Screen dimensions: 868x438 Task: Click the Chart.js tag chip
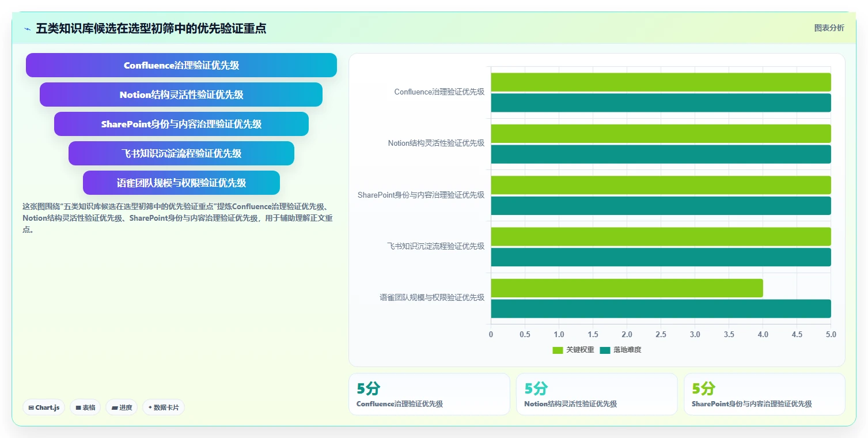click(x=44, y=407)
